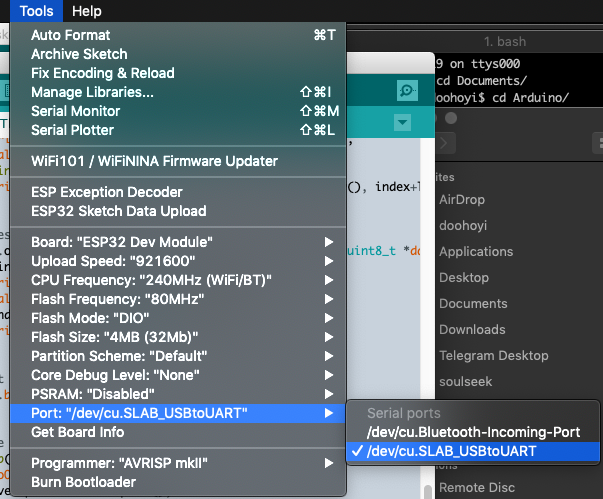Open the Help menu in the menu bar
Screen dimensions: 603x499
[87, 11]
